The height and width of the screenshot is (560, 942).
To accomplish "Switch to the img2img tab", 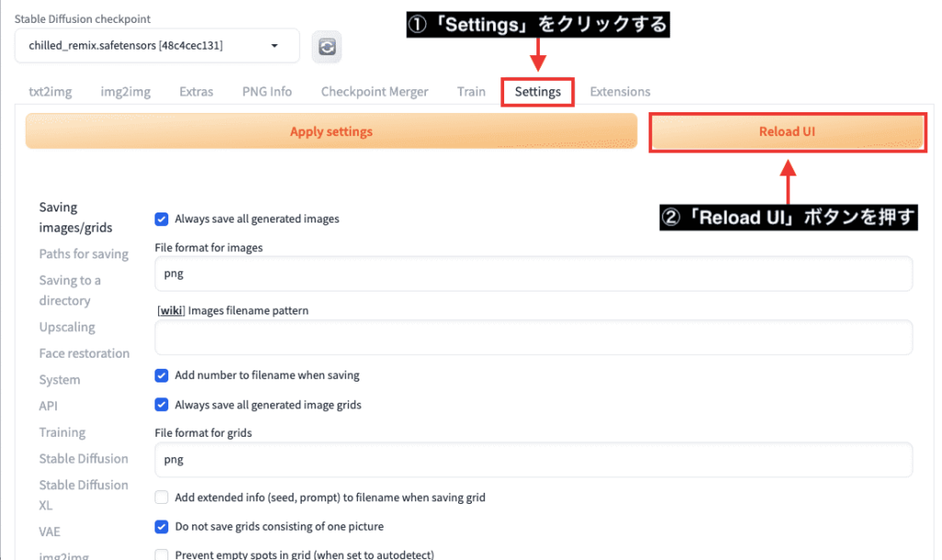I will point(125,91).
